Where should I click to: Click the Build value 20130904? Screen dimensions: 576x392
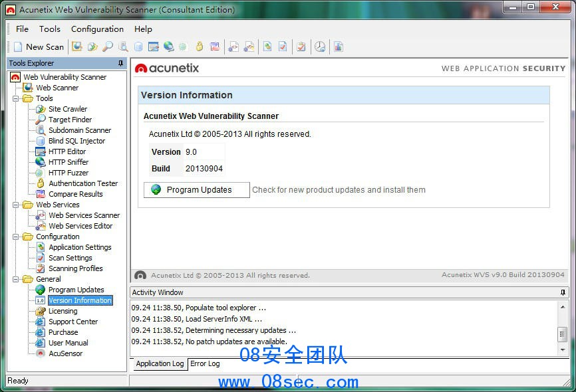pyautogui.click(x=204, y=169)
